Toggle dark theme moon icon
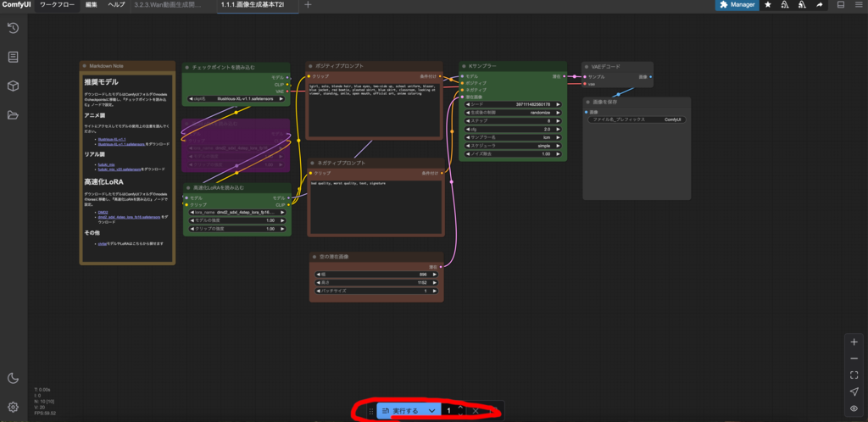868x422 pixels. pyautogui.click(x=13, y=378)
